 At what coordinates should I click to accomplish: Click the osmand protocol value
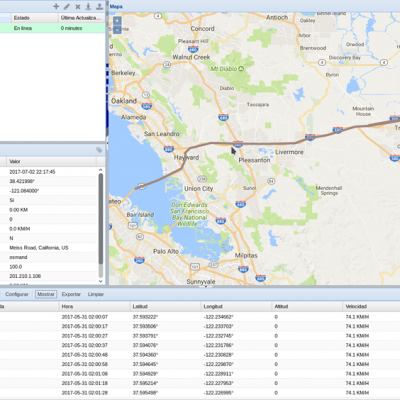[x=18, y=257]
